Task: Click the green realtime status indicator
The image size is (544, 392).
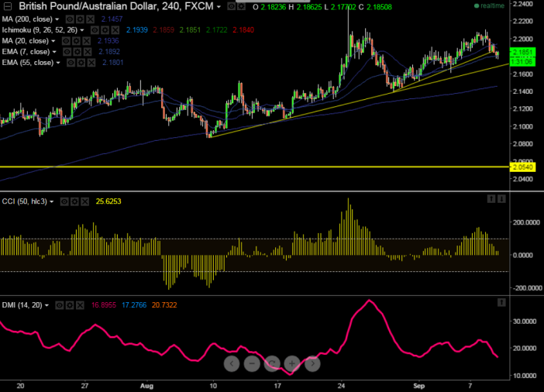Action: coord(489,6)
